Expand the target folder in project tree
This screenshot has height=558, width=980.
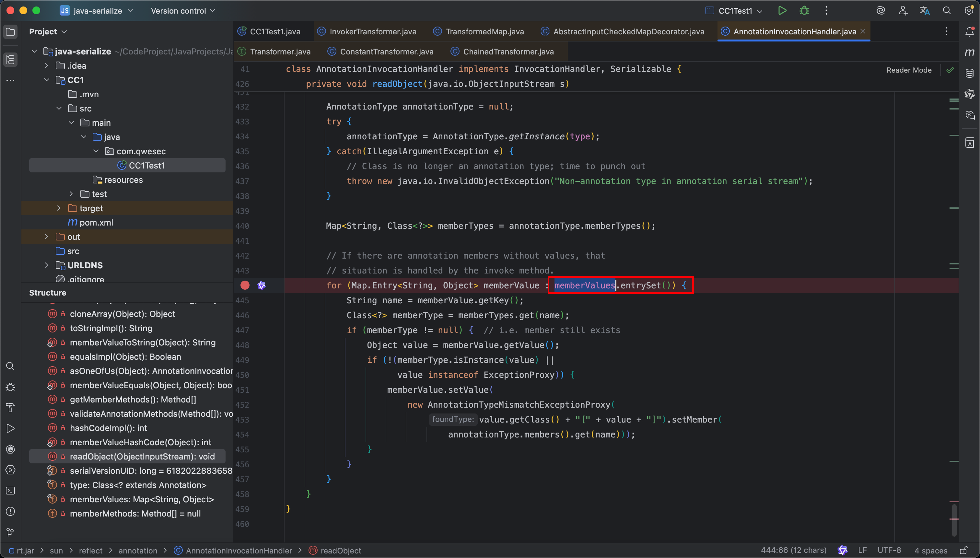[59, 208]
